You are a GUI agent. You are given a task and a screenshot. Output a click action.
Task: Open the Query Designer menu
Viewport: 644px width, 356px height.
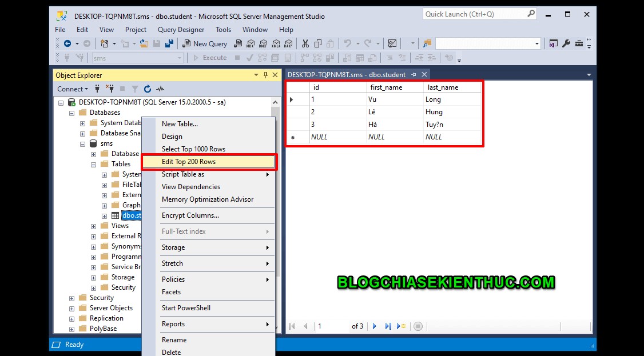point(182,29)
